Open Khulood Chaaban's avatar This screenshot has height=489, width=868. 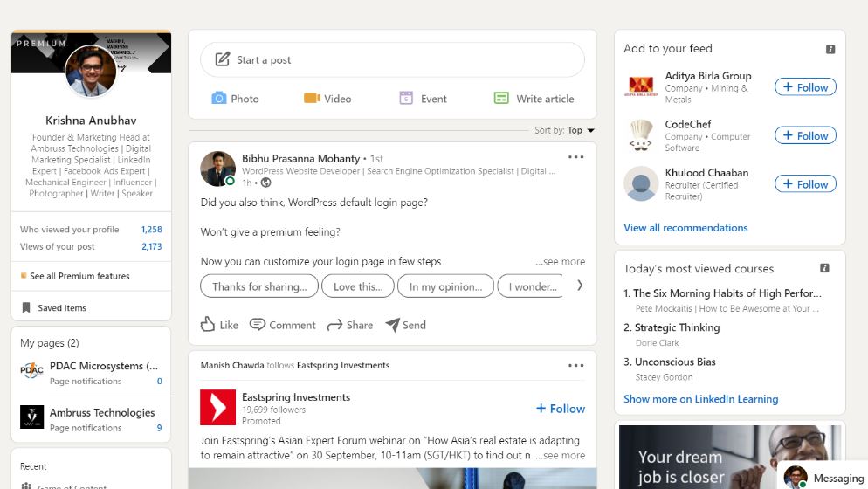[x=641, y=183]
